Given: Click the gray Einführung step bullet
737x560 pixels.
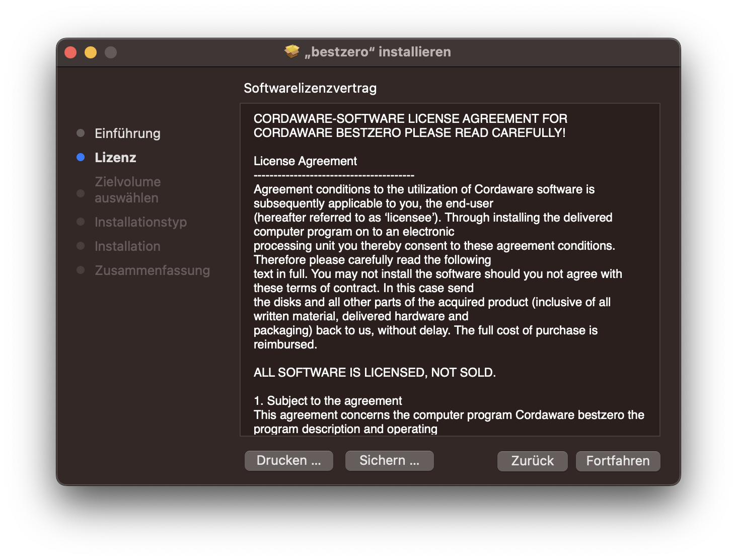Looking at the screenshot, I should click(x=81, y=133).
